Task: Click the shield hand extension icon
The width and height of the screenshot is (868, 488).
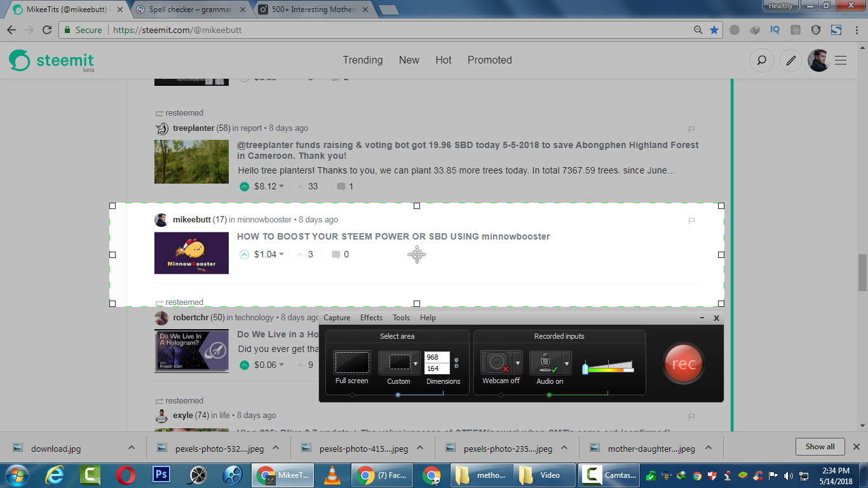Action: pos(817,30)
